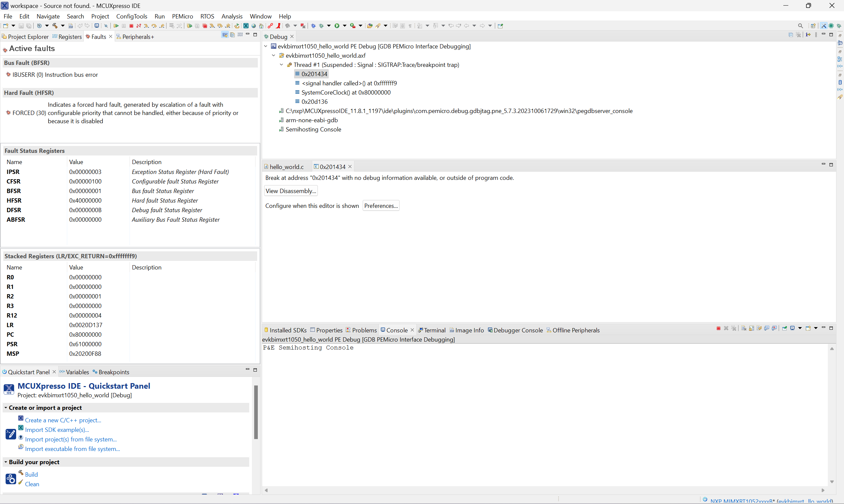This screenshot has height=504, width=844.
Task: Open the Run button dropdown arrow
Action: [345, 25]
